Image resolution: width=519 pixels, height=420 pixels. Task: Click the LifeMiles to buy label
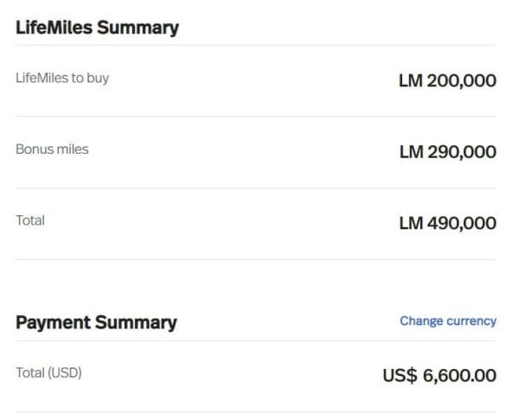click(62, 78)
